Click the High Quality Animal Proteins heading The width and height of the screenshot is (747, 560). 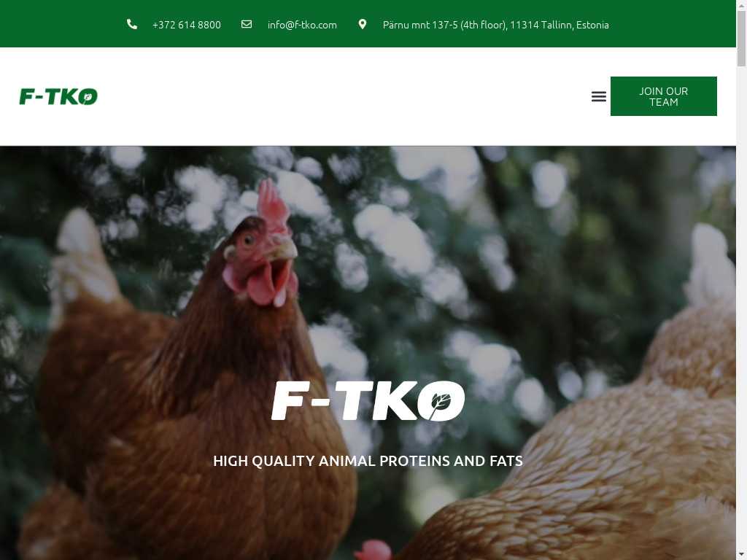pyautogui.click(x=368, y=461)
